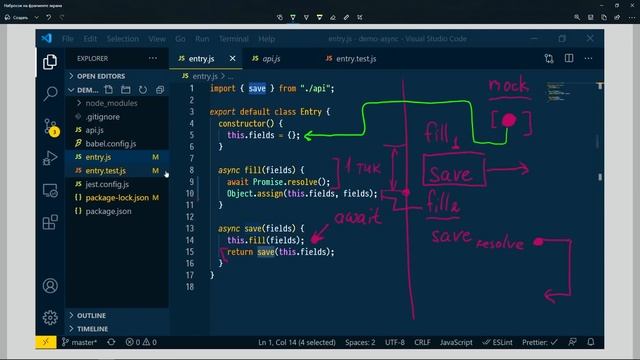Screen dimensions: 640x360
Task: Open the notifications bell in the status bar
Action: [591, 342]
